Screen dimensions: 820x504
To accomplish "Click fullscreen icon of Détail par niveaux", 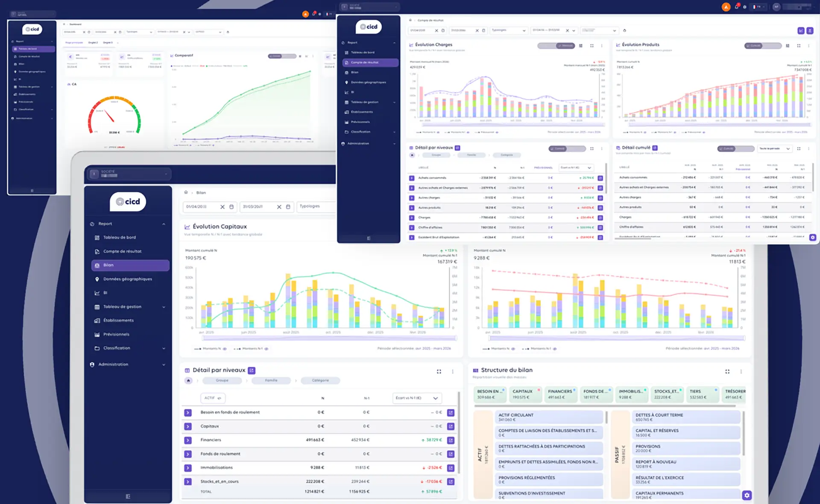I will [439, 371].
